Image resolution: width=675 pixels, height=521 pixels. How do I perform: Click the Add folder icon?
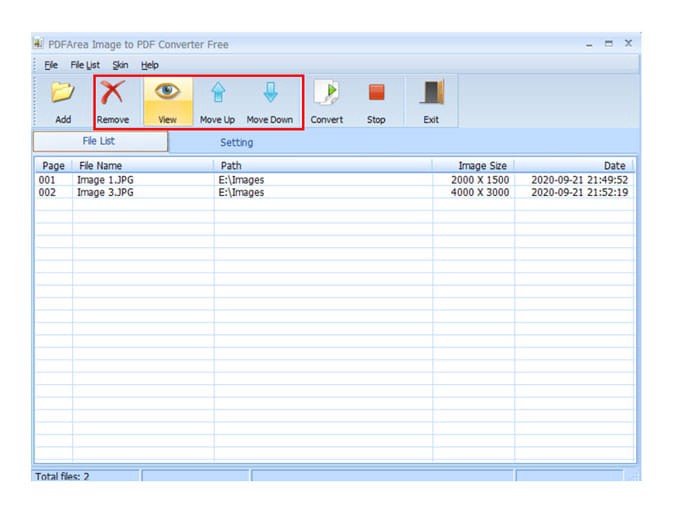tap(63, 94)
